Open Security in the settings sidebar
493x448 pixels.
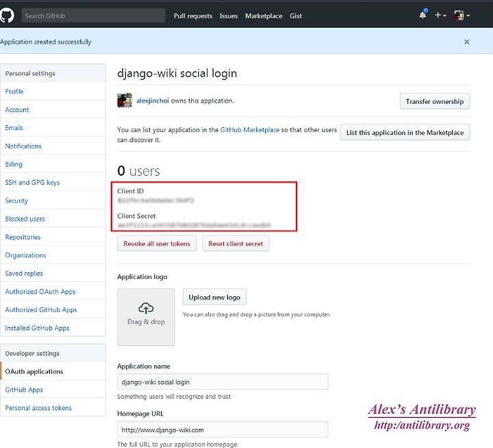[53, 201]
